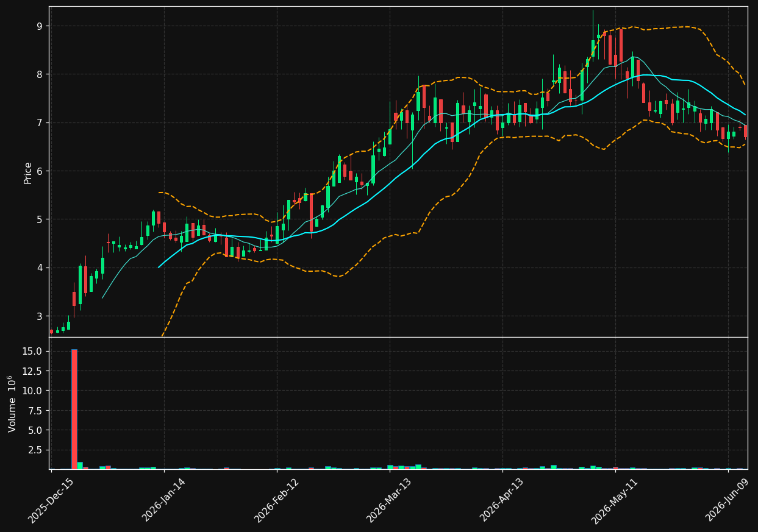Click the Volume axis title

13,403
